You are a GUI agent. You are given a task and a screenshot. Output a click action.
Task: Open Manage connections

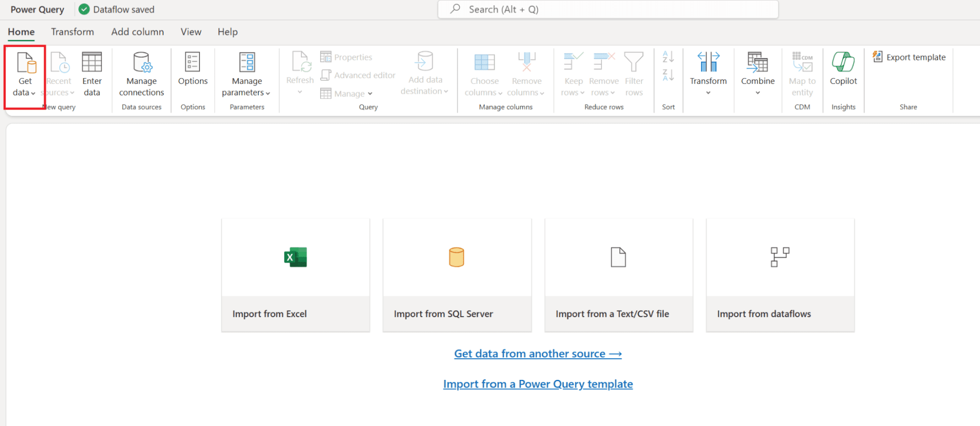(141, 74)
